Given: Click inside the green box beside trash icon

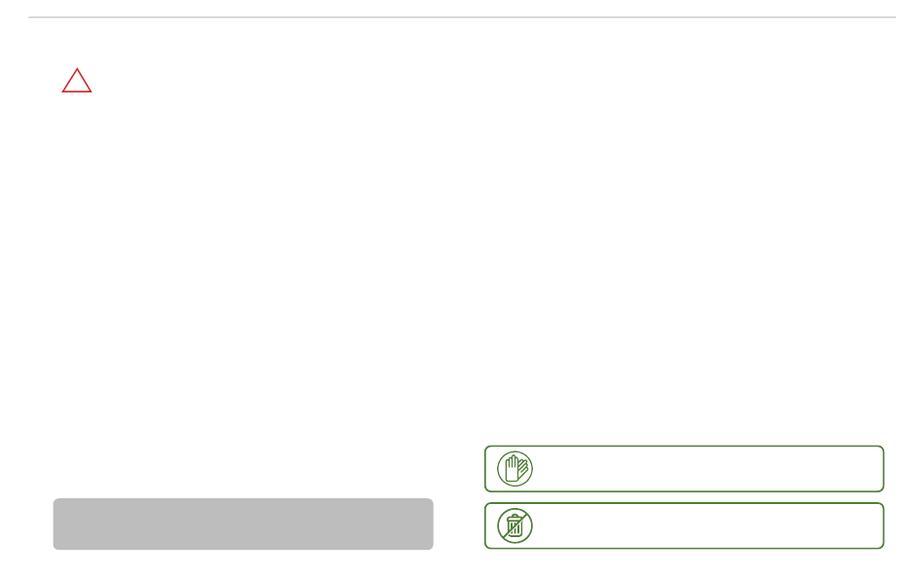Looking at the screenshot, I should click(684, 525).
